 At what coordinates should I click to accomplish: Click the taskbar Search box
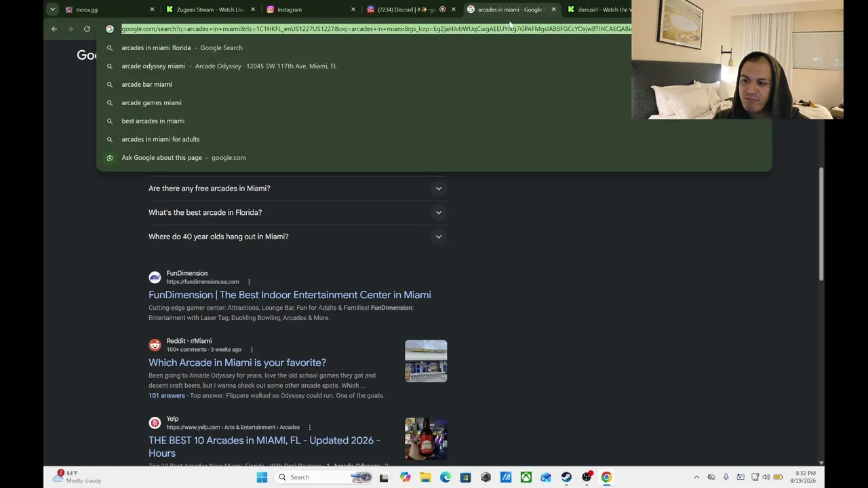coord(324,477)
